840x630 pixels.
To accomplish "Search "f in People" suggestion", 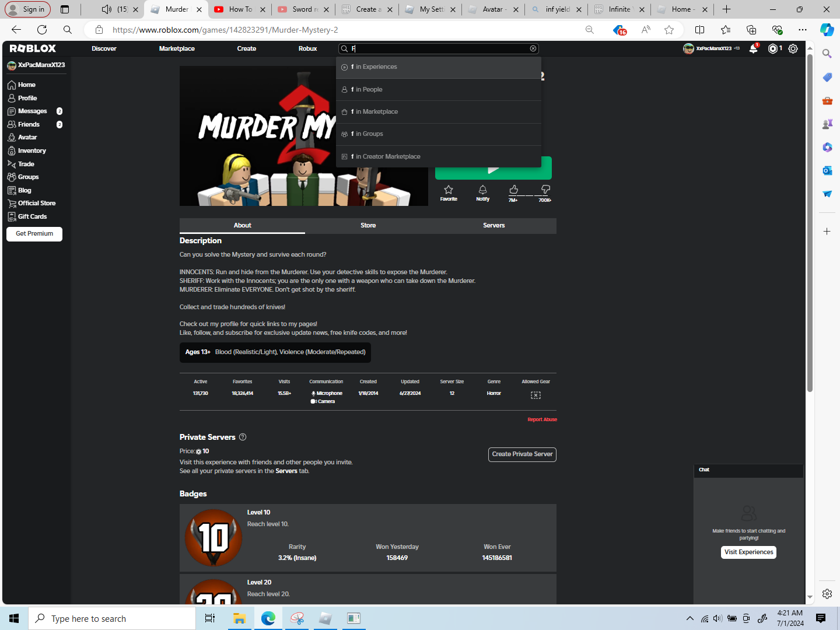I will 439,89.
